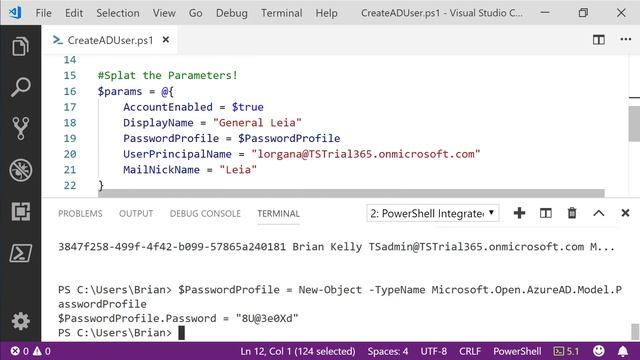The image size is (640, 360).
Task: Click the "AccountEnabled = $true" line
Action: (193, 107)
